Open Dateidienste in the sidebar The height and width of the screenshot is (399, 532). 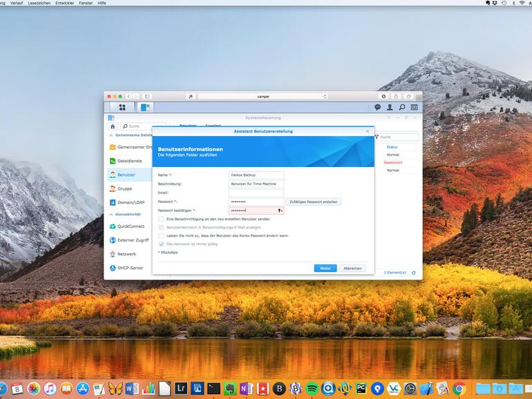pos(129,161)
